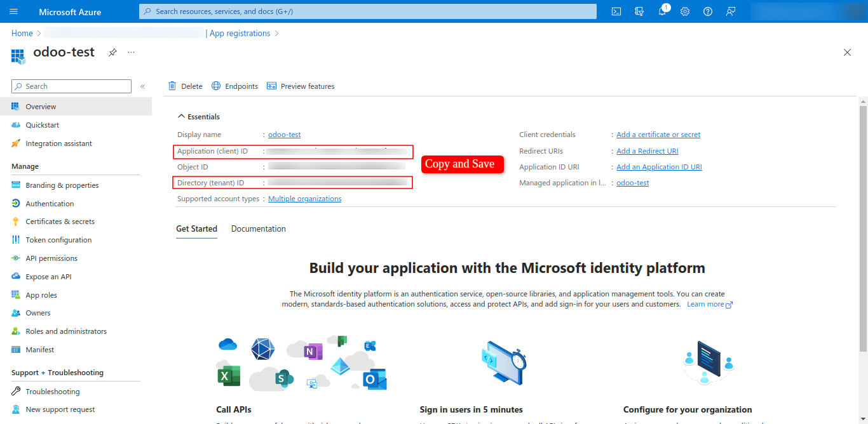Switch to the Documentation tab
This screenshot has width=868, height=424.
pyautogui.click(x=259, y=229)
